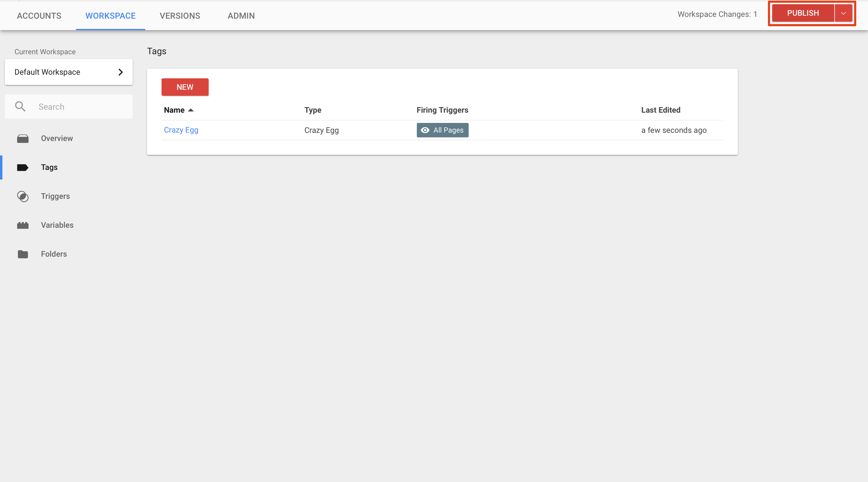Create a new tag with NEW button
This screenshot has height=482, width=868.
pyautogui.click(x=185, y=87)
